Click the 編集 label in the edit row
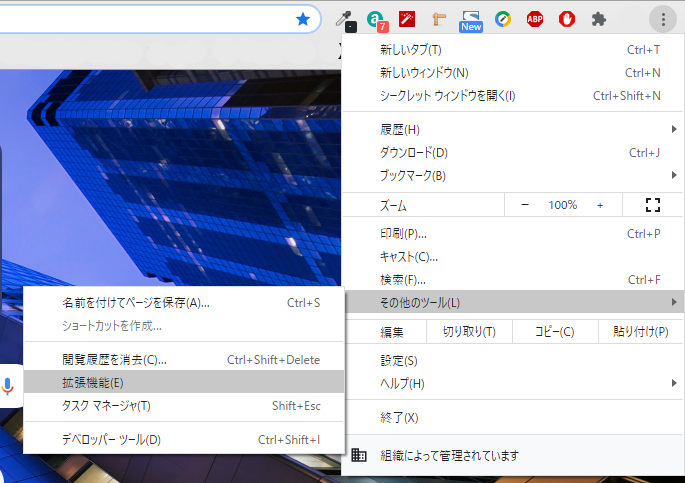Screen dimensions: 685x483 coord(391,332)
